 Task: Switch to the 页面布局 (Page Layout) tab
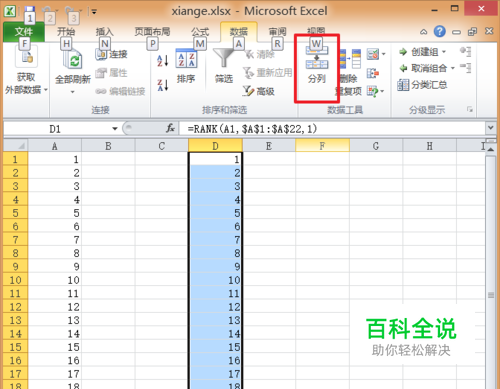coord(152,32)
